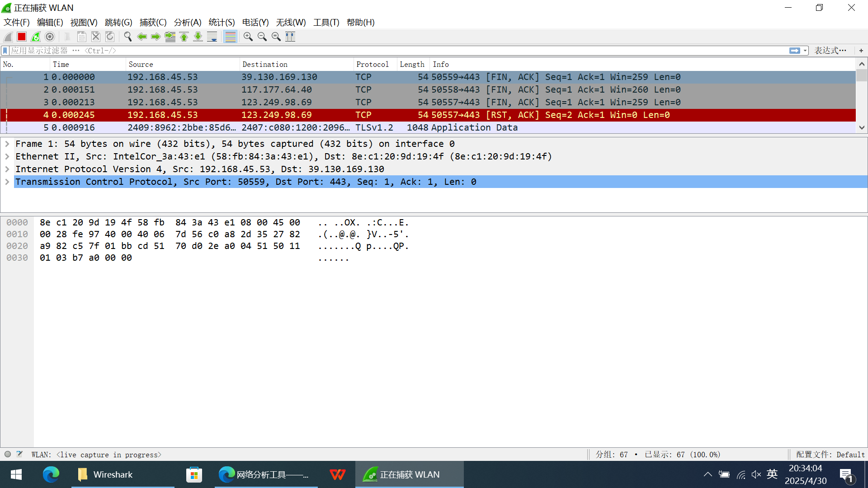868x488 pixels.
Task: Click the 配置文件: Default profile label
Action: pyautogui.click(x=830, y=455)
